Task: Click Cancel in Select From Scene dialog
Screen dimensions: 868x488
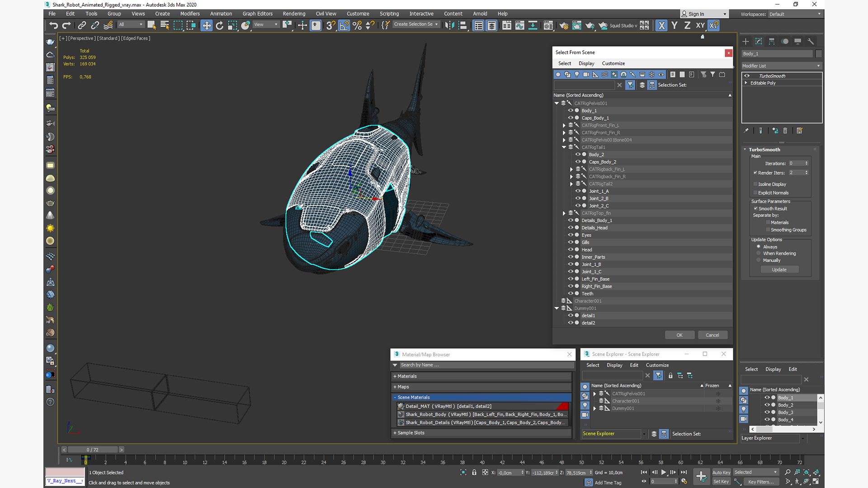Action: click(x=712, y=335)
